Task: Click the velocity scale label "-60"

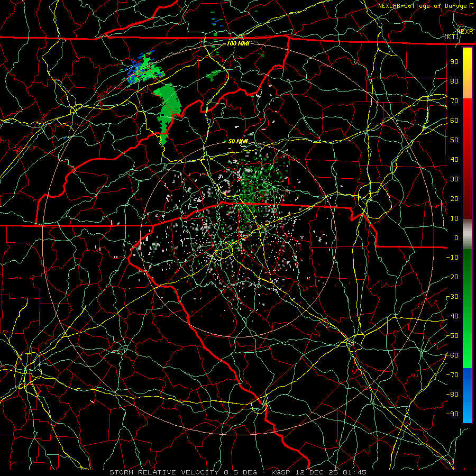Action: click(452, 355)
